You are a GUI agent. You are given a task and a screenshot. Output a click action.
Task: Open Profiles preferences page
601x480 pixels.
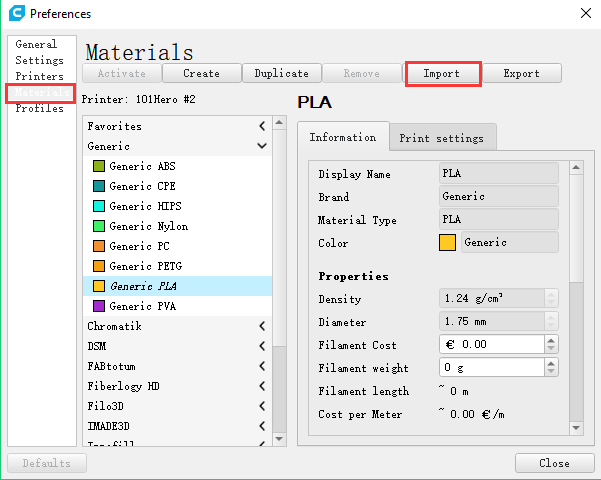[39, 108]
